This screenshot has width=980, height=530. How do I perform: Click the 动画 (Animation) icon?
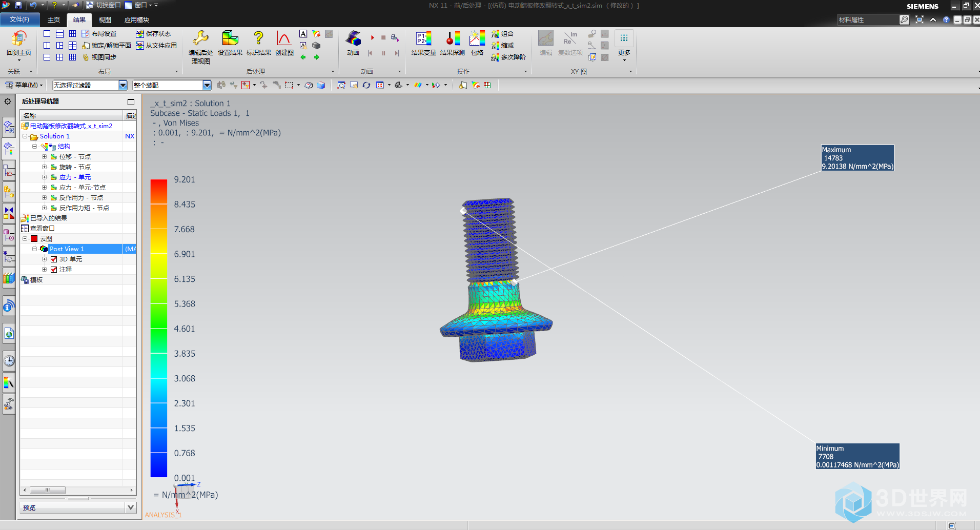tap(353, 39)
